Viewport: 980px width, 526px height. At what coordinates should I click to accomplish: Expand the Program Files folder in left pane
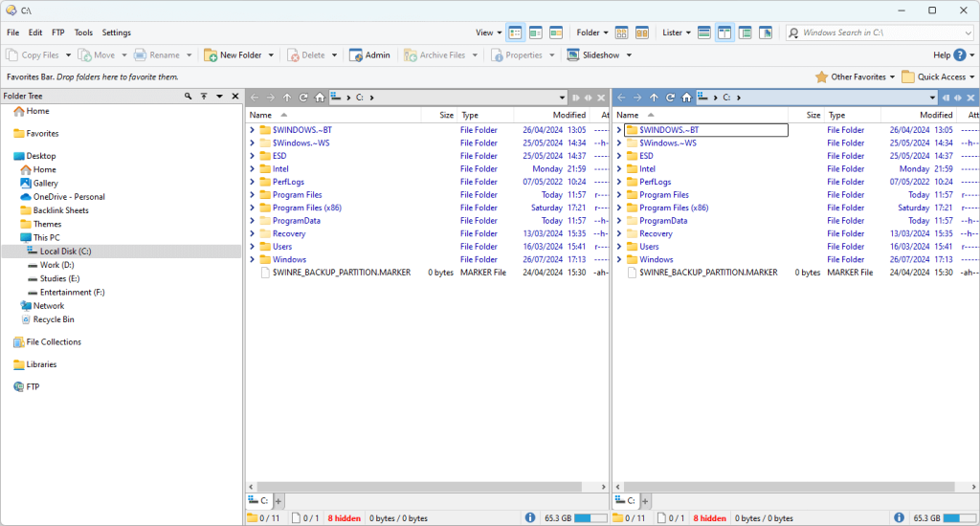252,195
